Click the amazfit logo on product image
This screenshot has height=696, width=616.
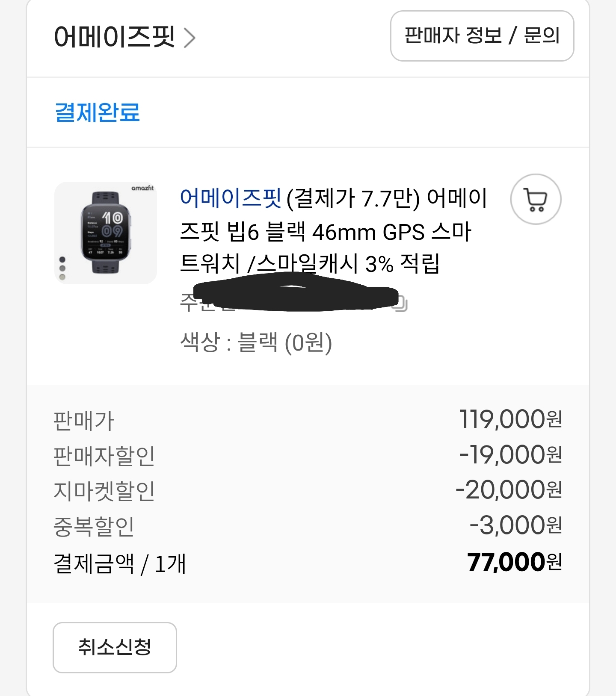click(x=142, y=188)
